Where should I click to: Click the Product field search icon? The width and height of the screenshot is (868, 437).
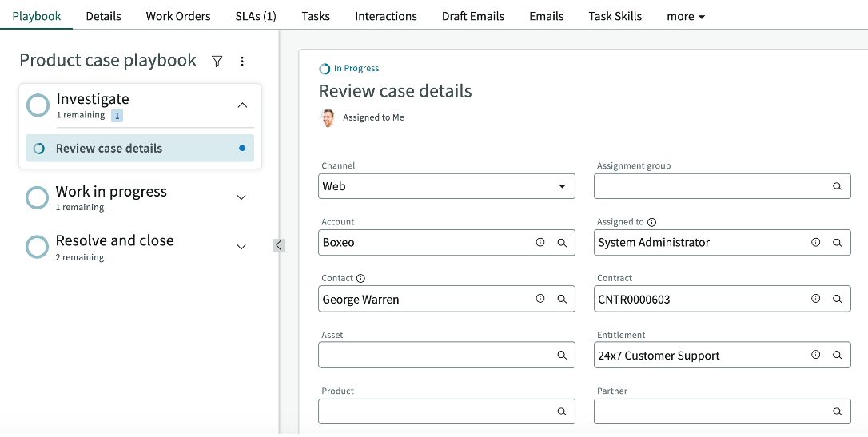(562, 411)
